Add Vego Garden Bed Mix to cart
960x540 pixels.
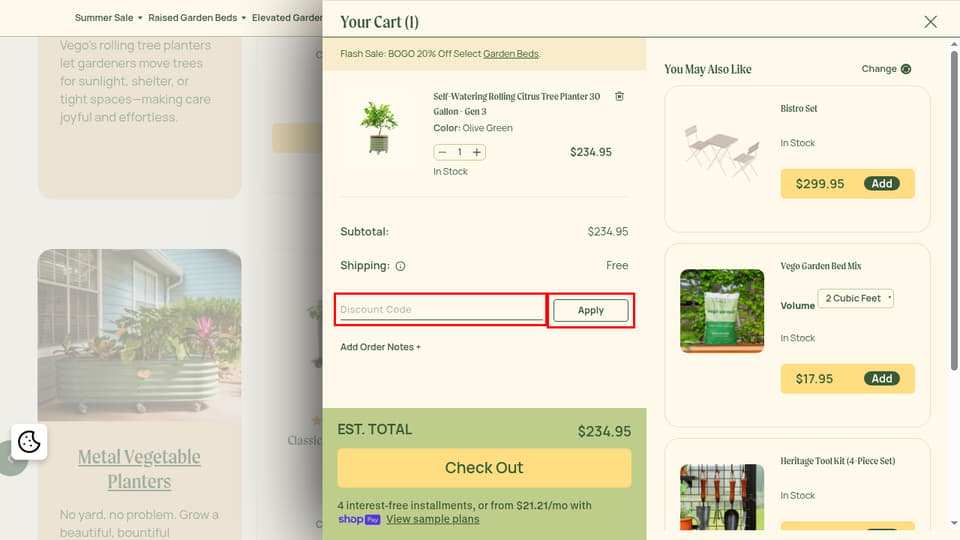[882, 378]
